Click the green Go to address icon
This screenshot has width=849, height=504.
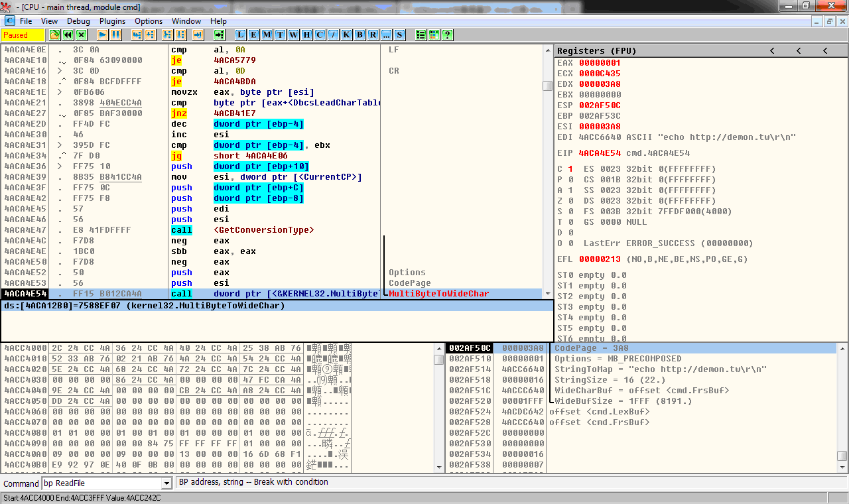(220, 34)
